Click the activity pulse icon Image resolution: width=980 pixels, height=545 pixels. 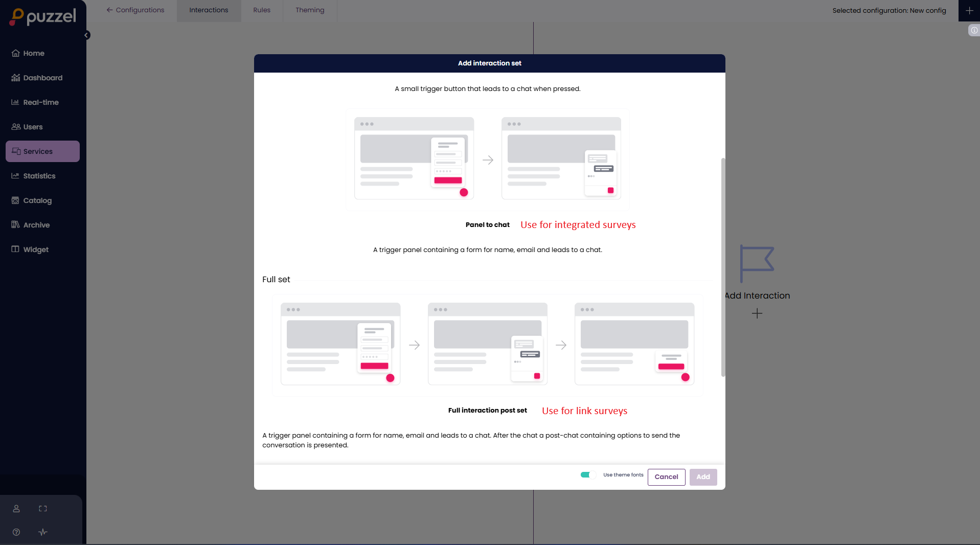pos(43,532)
